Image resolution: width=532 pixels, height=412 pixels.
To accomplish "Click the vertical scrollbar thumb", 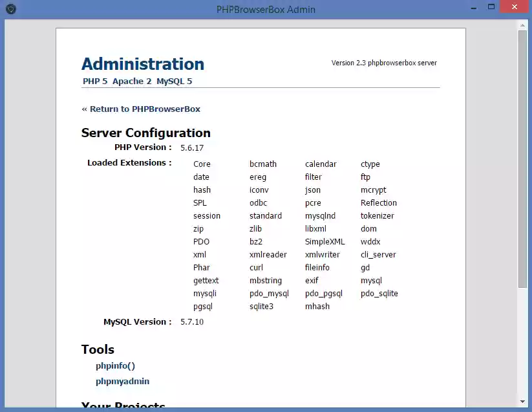I will coord(522,159).
